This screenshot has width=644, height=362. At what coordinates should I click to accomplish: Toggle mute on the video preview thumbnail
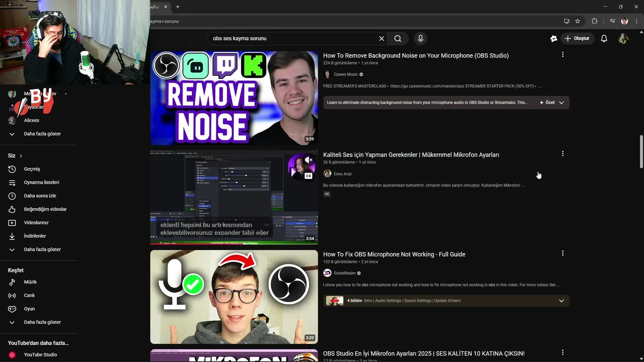[308, 160]
